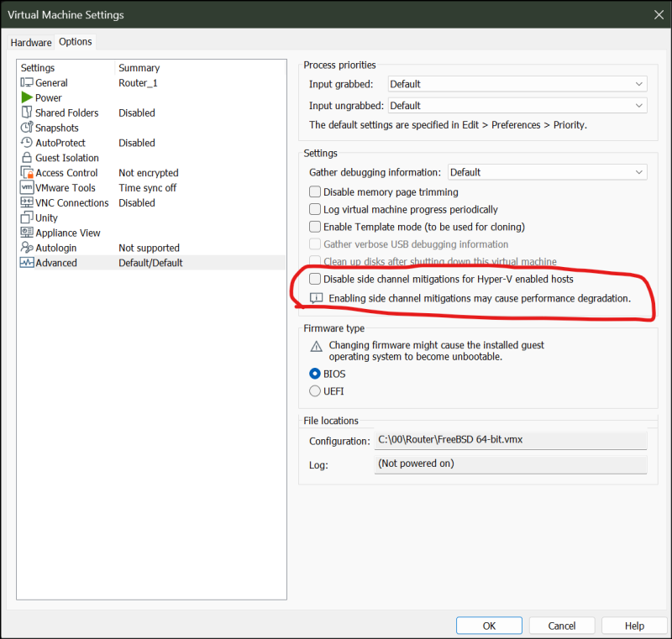Select the General settings monitor icon
Screen dimensions: 672x639
27,82
